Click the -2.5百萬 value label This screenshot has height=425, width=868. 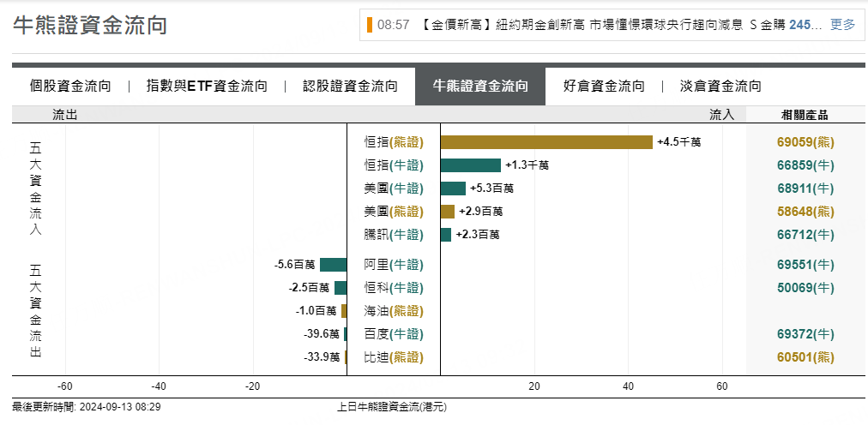(309, 289)
